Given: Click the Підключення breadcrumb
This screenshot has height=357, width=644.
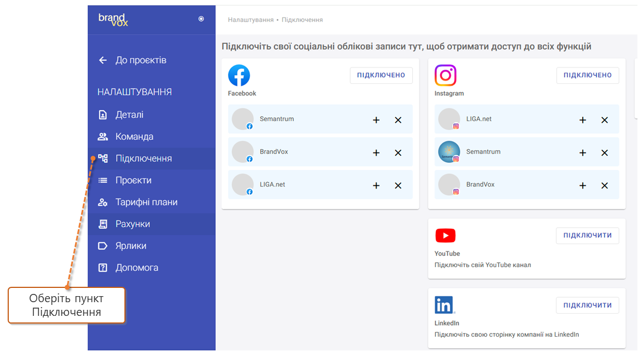Looking at the screenshot, I should pos(302,20).
